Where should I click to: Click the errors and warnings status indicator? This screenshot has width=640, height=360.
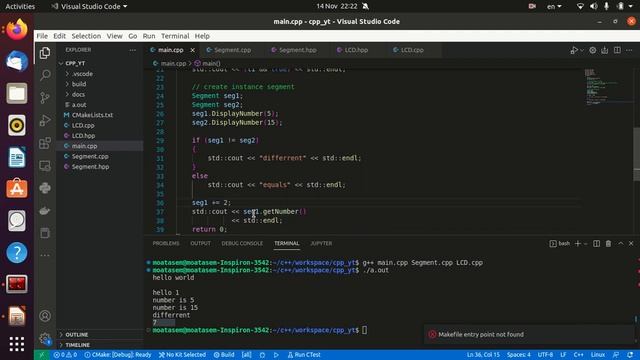65,355
